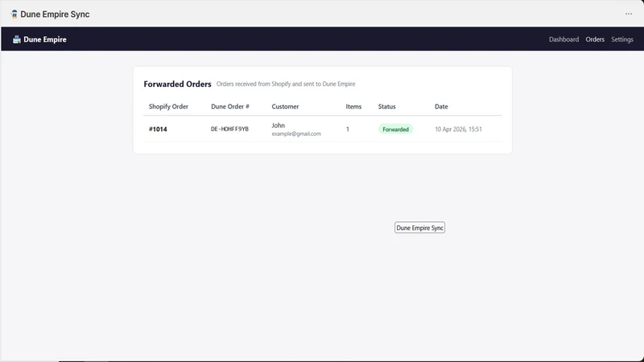
Task: Open the Orders nav item
Action: (x=595, y=39)
